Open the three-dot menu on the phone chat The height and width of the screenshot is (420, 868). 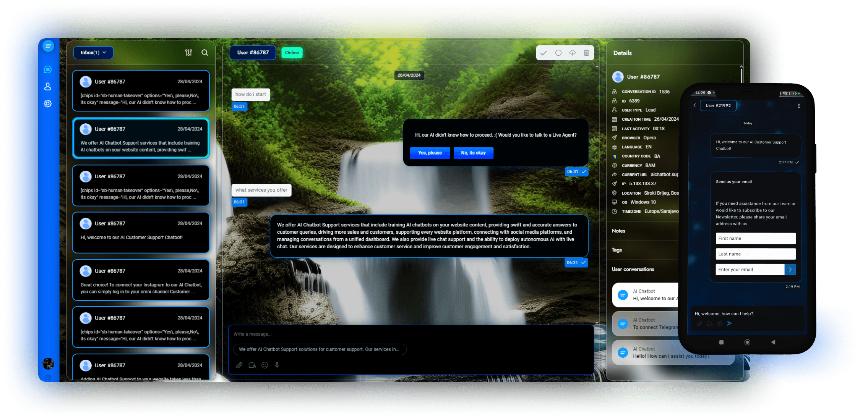point(798,106)
